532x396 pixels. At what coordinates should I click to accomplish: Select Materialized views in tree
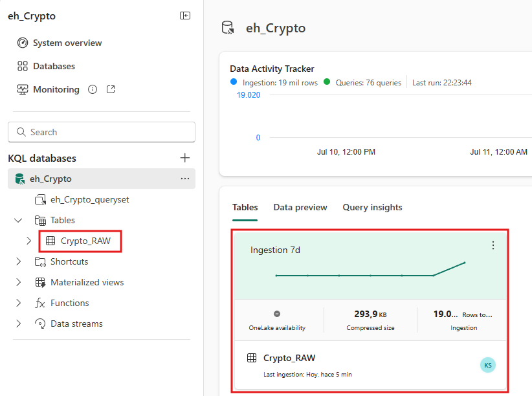87,282
